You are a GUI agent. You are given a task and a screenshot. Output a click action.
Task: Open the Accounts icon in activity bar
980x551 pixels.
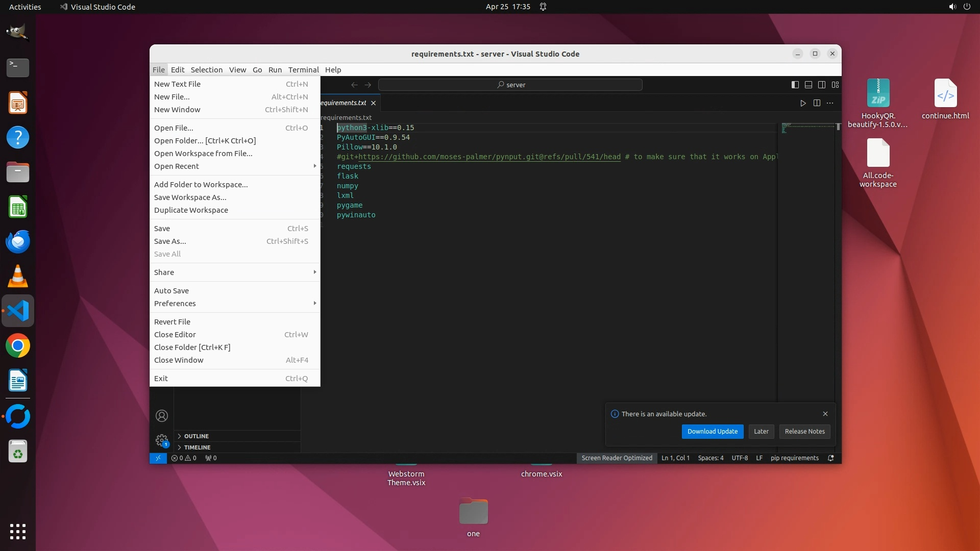(162, 416)
